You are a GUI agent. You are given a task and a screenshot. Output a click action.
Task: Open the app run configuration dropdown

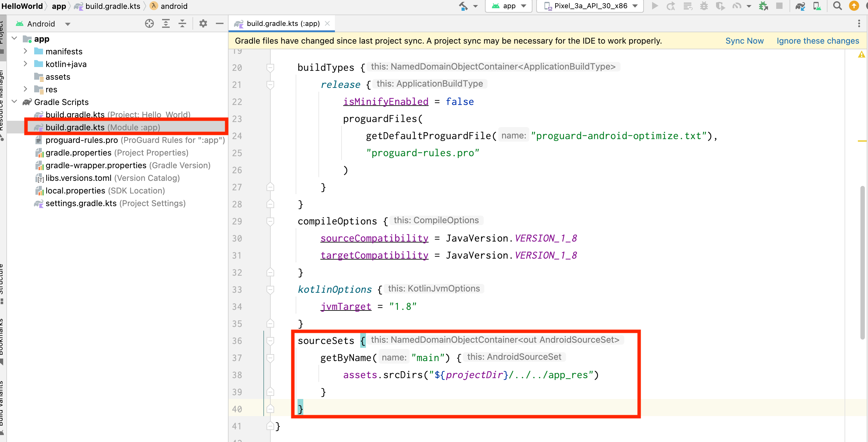click(509, 6)
